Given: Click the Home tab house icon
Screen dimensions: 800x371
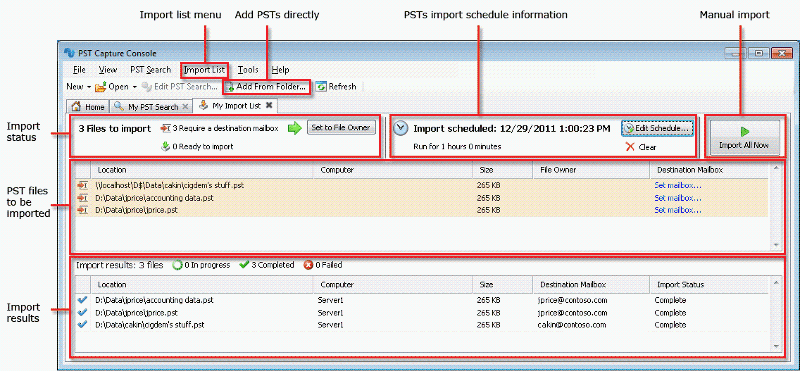Looking at the screenshot, I should coord(77,107).
